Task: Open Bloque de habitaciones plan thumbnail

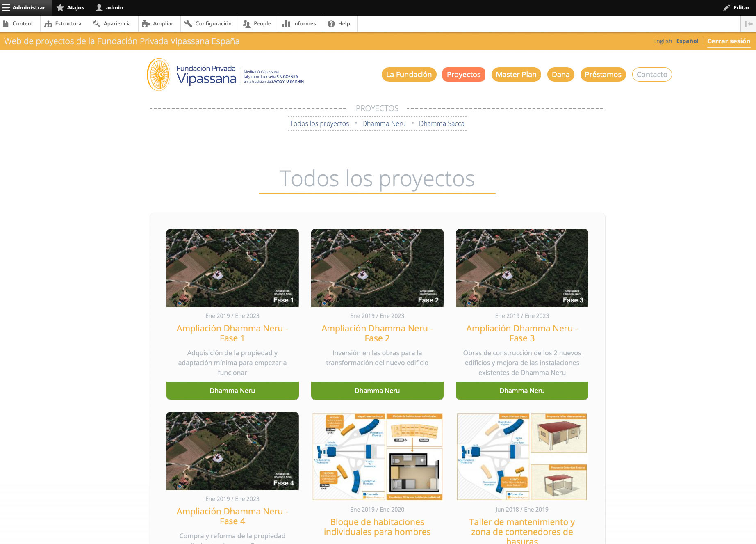Action: pyautogui.click(x=377, y=456)
